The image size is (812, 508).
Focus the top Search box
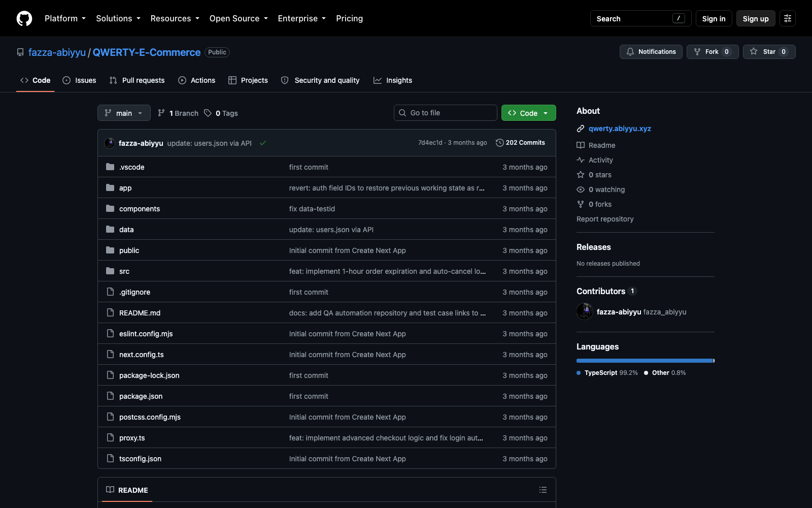point(640,18)
